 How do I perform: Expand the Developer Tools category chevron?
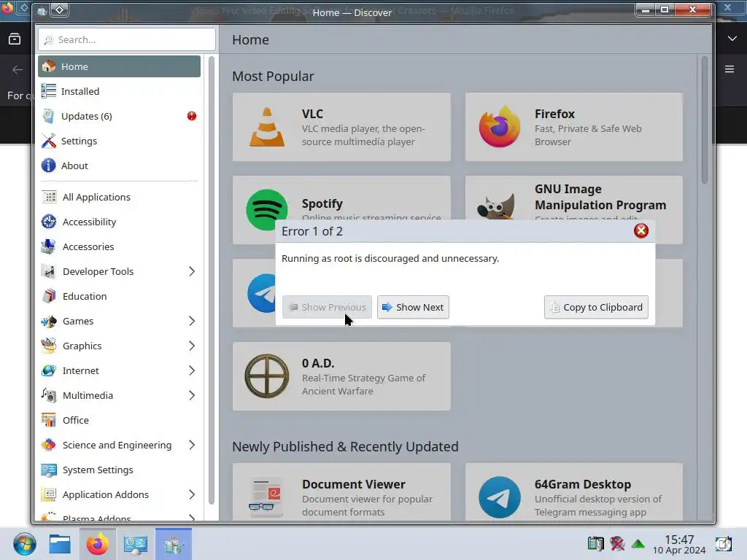[192, 271]
